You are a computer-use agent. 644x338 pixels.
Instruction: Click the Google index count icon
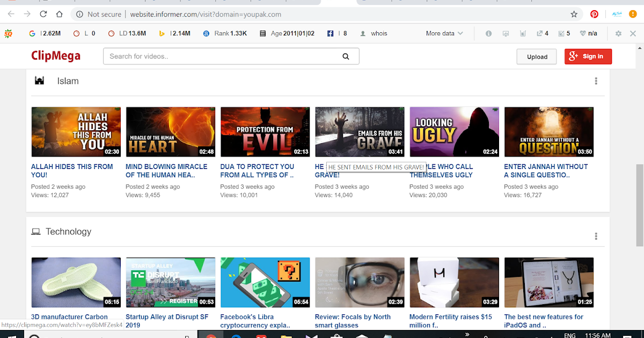[x=32, y=33]
